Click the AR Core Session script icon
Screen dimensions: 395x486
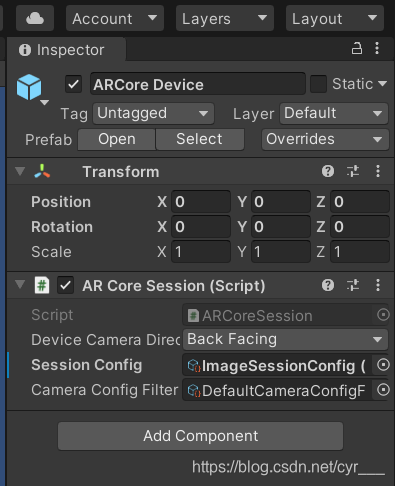coord(42,286)
